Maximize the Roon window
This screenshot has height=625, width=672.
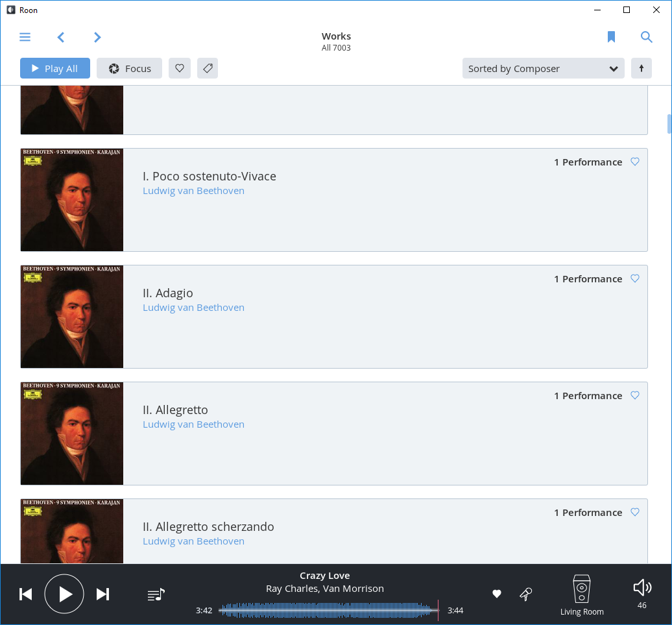[x=626, y=10]
